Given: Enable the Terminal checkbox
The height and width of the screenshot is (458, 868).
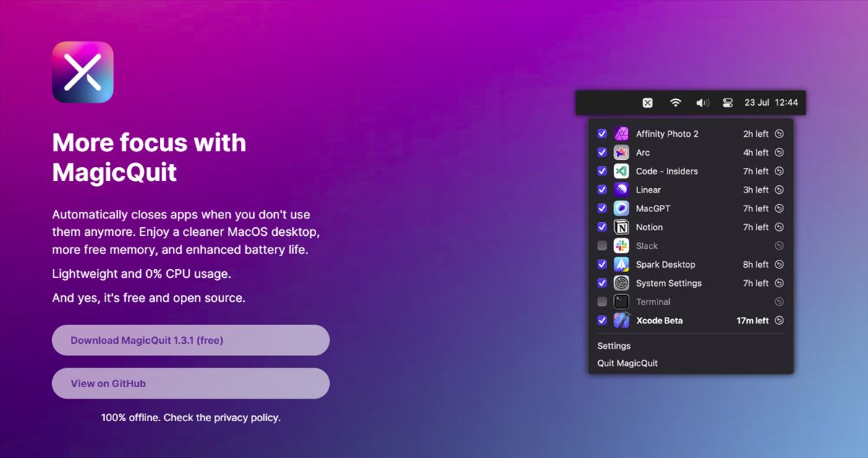Looking at the screenshot, I should point(602,302).
